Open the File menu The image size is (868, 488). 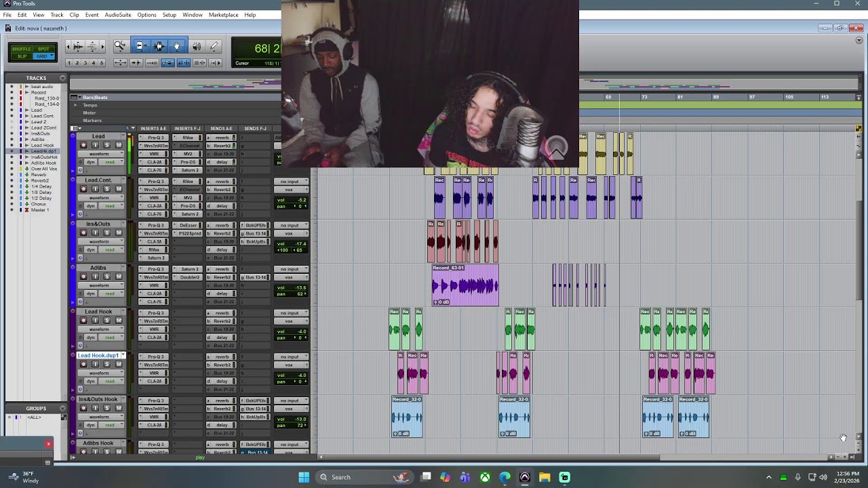click(7, 15)
